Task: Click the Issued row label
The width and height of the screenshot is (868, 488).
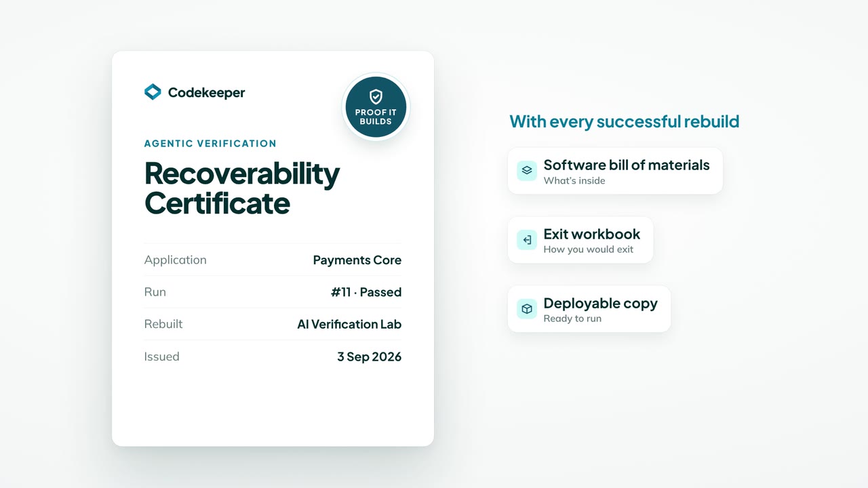Action: (162, 357)
